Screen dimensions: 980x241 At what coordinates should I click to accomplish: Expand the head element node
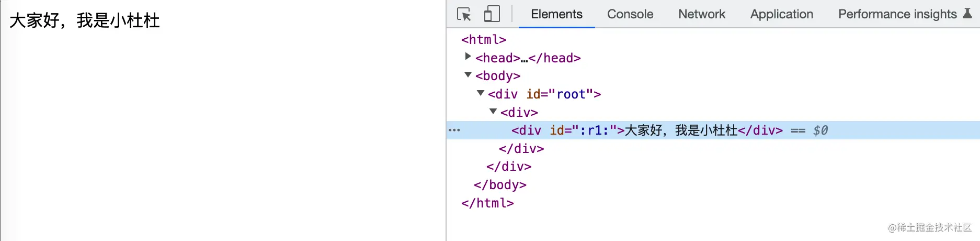click(468, 57)
